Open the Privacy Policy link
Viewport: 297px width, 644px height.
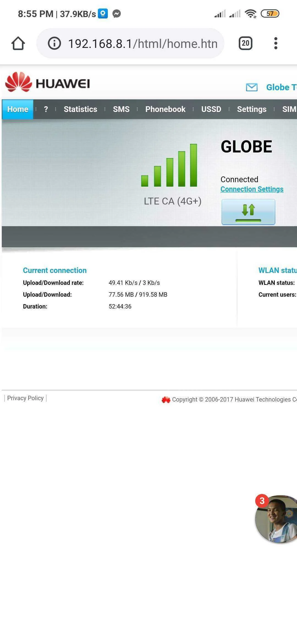25,398
